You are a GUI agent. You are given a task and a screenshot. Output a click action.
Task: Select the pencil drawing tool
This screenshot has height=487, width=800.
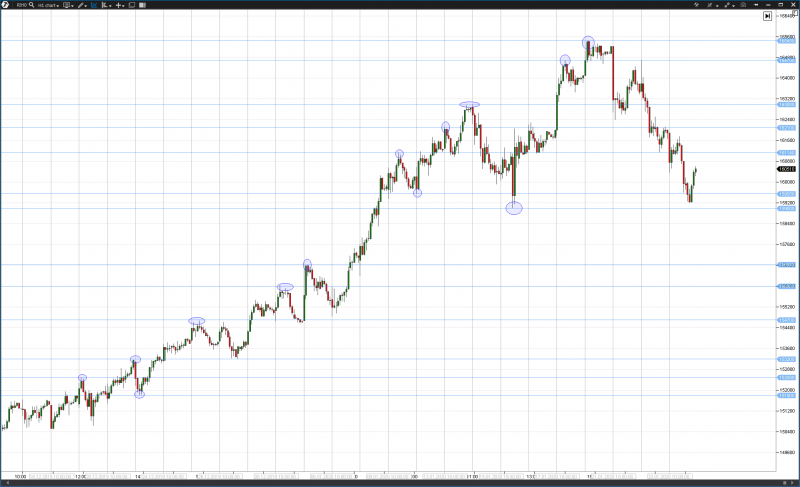point(82,5)
